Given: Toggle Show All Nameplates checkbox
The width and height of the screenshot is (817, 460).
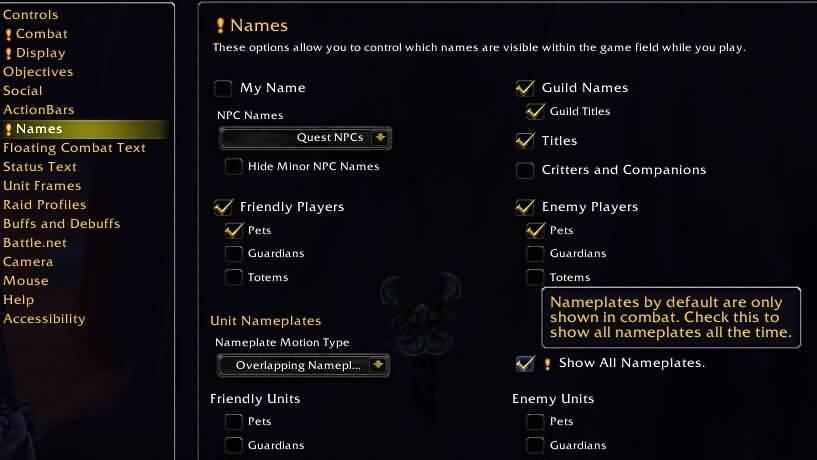Looking at the screenshot, I should click(525, 363).
